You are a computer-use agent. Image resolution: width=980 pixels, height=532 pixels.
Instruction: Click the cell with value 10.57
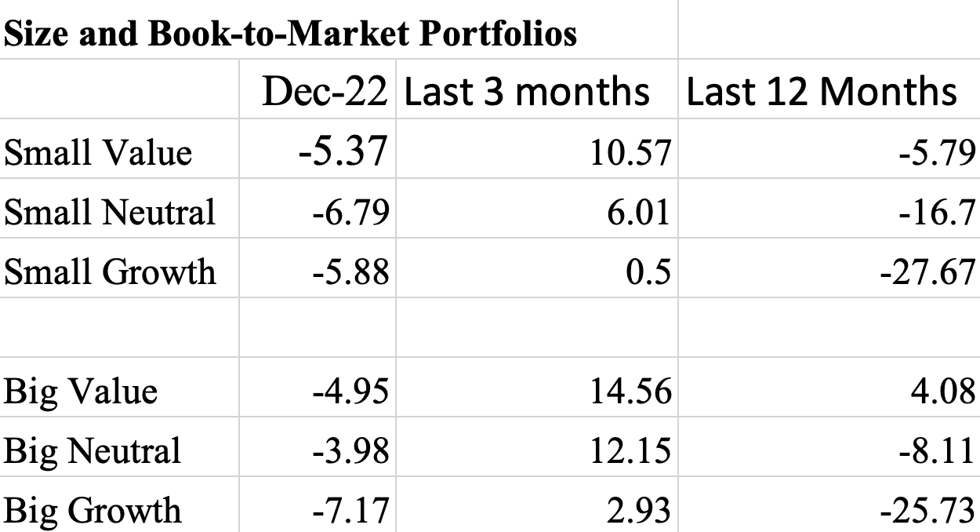630,151
